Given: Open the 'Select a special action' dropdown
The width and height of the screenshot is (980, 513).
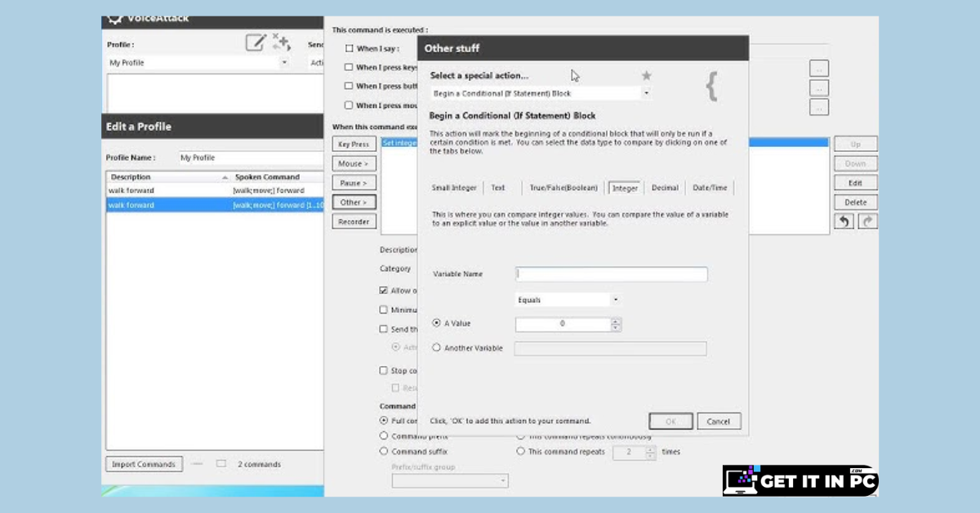Looking at the screenshot, I should 541,93.
